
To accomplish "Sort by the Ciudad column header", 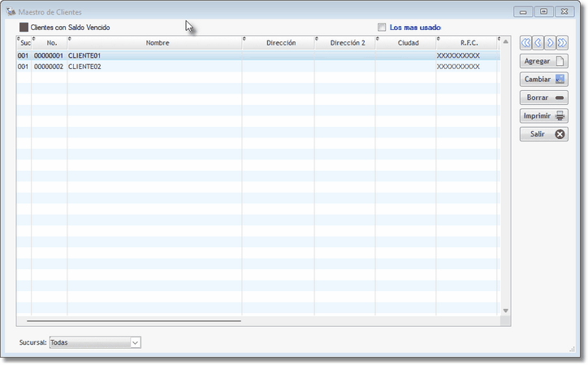I will pyautogui.click(x=406, y=43).
